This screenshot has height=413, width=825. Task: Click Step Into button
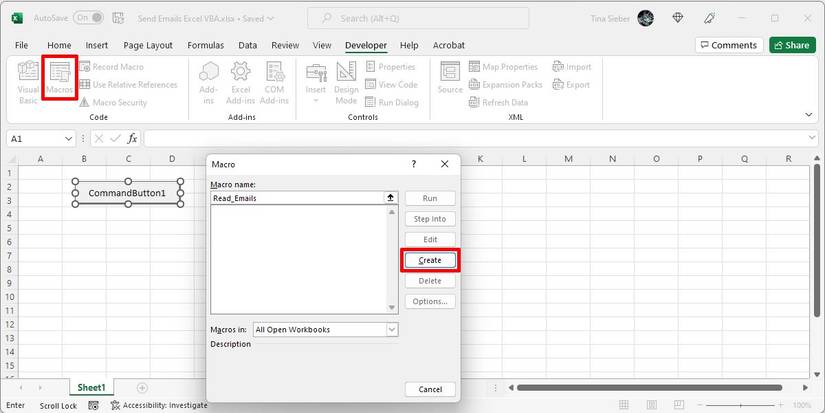pyautogui.click(x=430, y=219)
